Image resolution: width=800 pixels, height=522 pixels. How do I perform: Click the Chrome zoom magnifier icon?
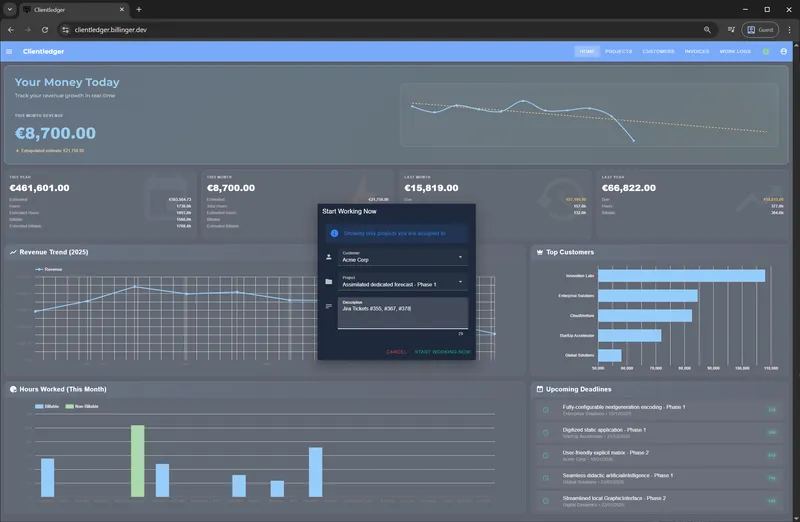708,30
